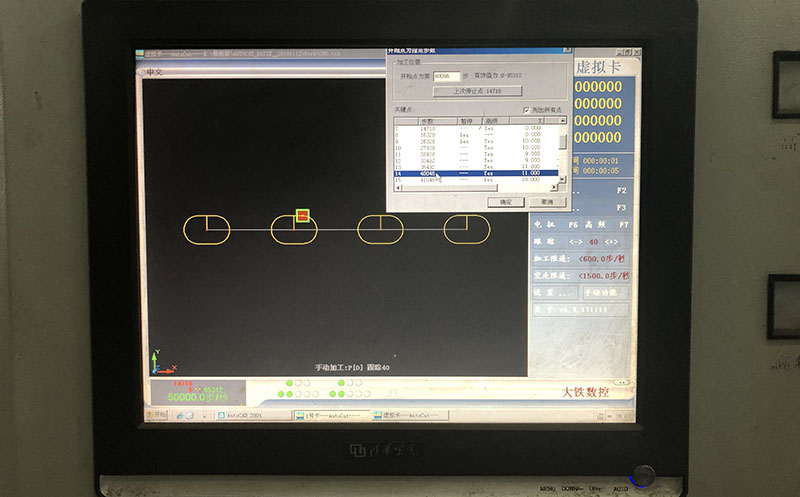The width and height of the screenshot is (800, 497).
Task: Decrease tracking value with the <-> button
Action: click(x=577, y=242)
